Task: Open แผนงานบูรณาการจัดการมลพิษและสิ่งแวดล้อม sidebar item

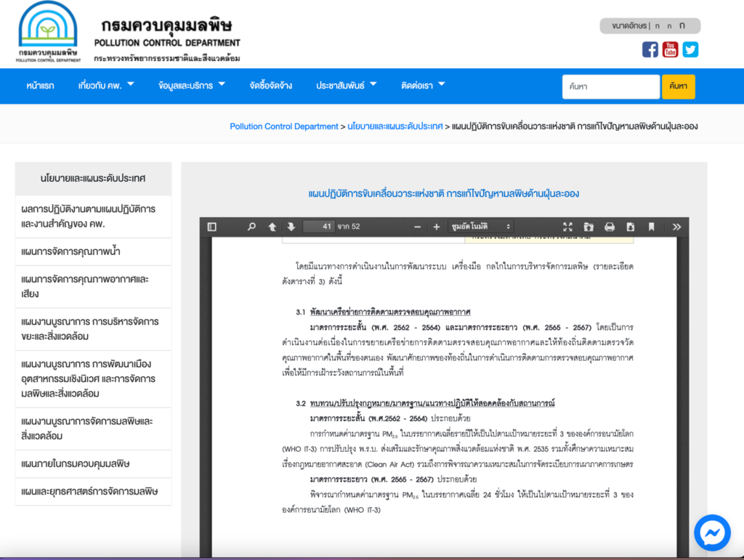Action: [x=94, y=429]
